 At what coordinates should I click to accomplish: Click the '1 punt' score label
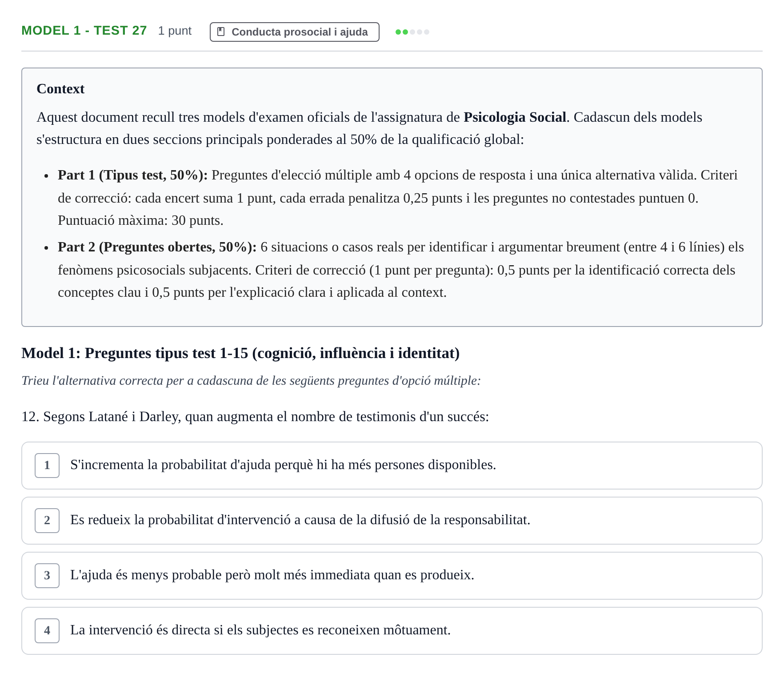[x=175, y=31]
